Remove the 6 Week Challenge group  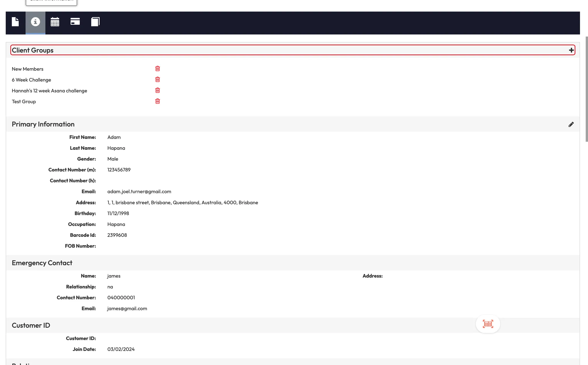158,79
